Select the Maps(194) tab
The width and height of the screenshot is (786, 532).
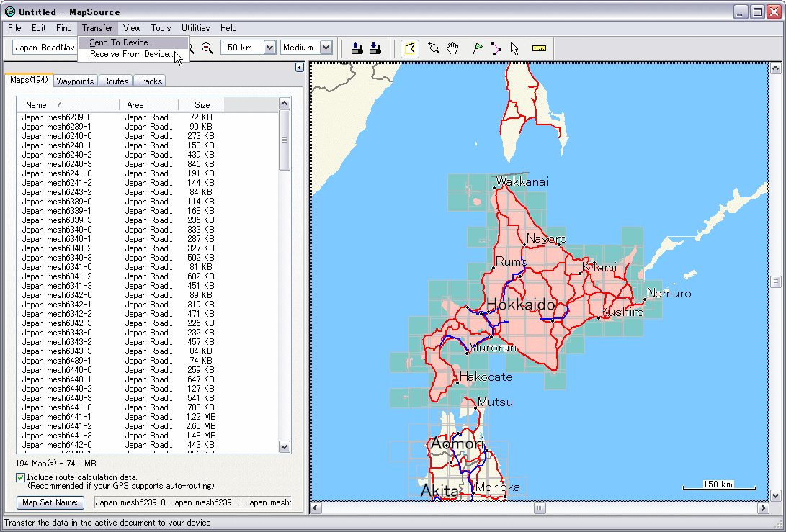tap(29, 80)
